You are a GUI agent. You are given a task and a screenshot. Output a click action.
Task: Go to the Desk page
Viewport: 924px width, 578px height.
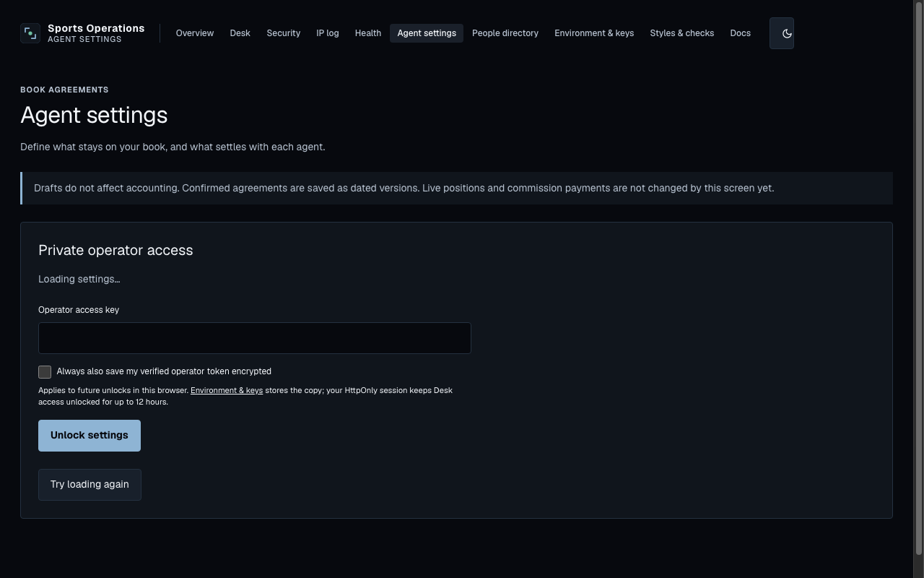[240, 33]
